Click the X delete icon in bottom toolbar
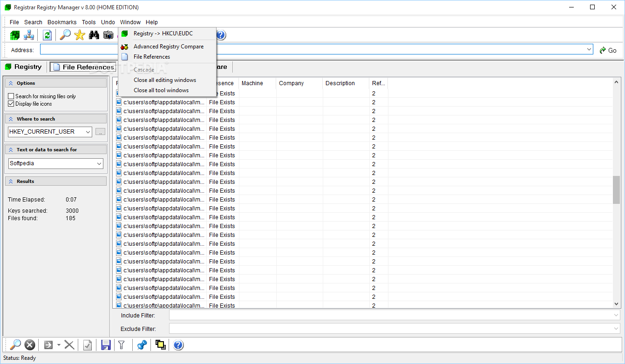This screenshot has width=625, height=364. click(69, 345)
